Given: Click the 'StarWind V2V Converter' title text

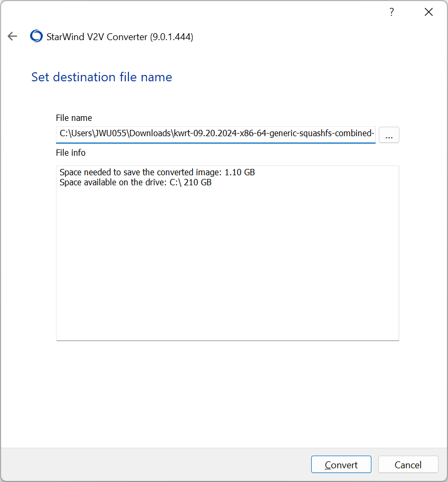Looking at the screenshot, I should click(x=120, y=37).
